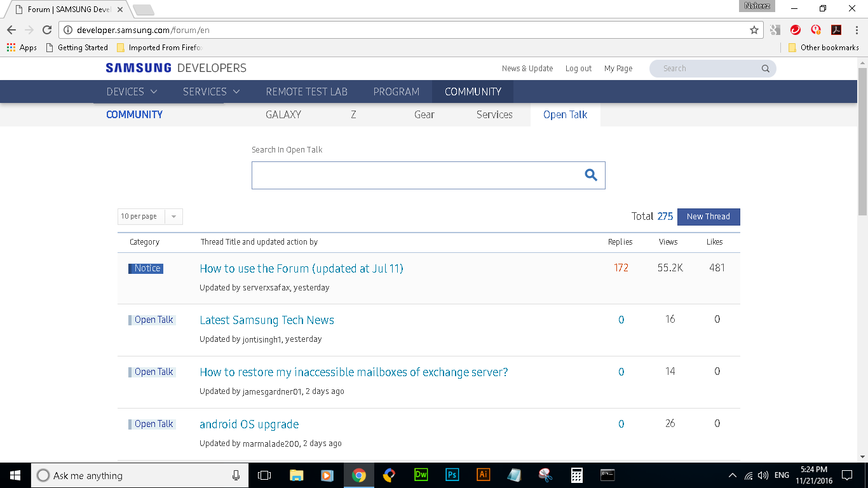Switch to the GALAXY forum tab
Viewport: 868px width, 488px height.
[x=283, y=114]
